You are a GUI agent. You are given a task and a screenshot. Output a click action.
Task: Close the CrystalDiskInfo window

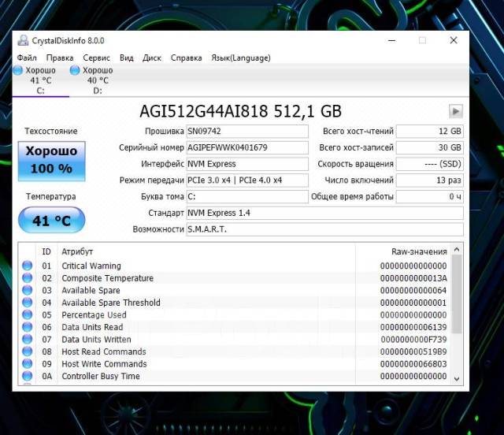tap(454, 40)
